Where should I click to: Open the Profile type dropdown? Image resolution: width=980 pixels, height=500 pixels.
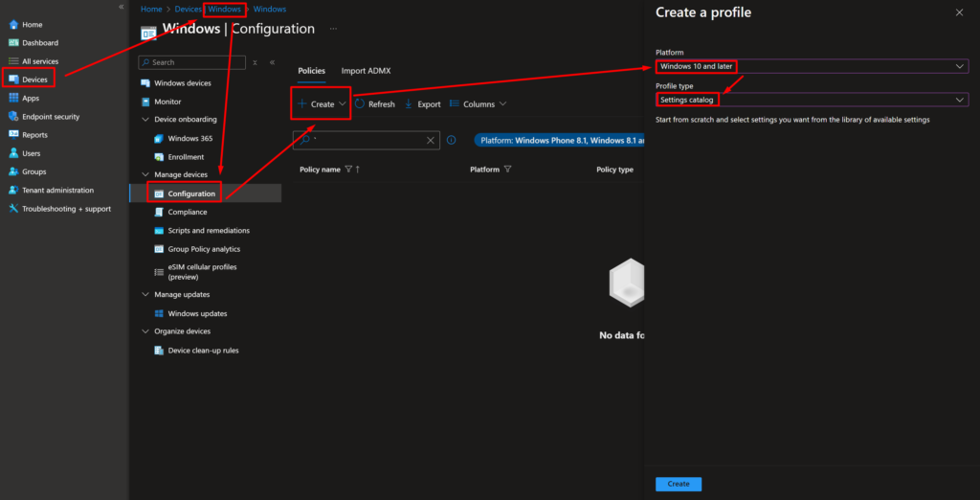tap(812, 100)
